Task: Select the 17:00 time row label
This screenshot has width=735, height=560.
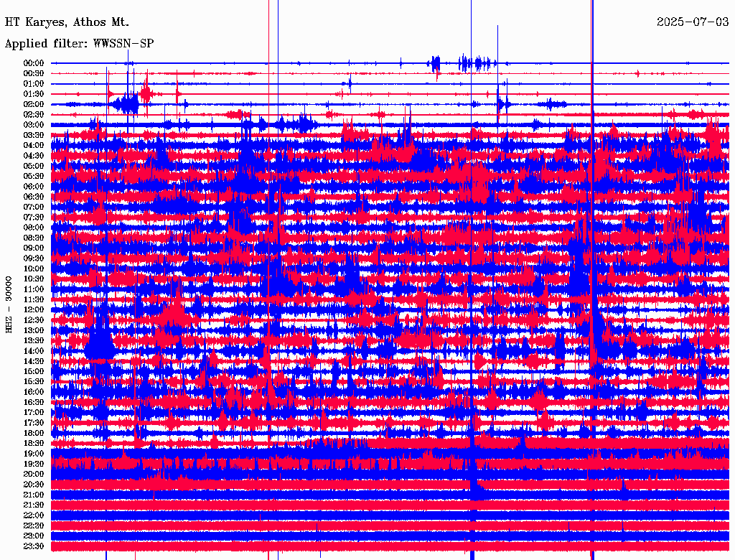Action: point(34,413)
